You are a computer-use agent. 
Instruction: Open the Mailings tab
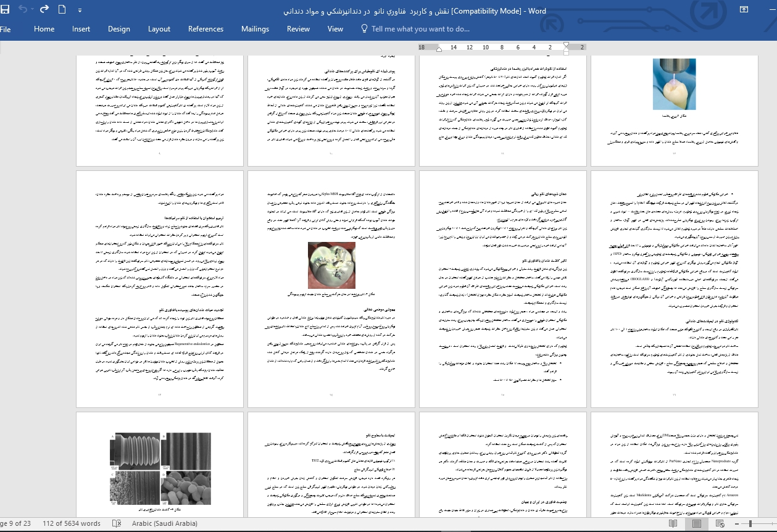click(x=255, y=29)
